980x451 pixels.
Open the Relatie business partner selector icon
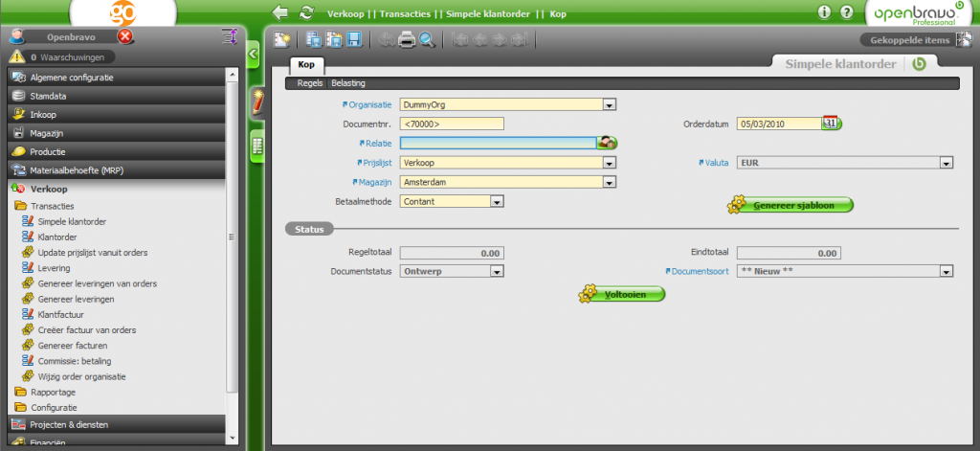(607, 143)
